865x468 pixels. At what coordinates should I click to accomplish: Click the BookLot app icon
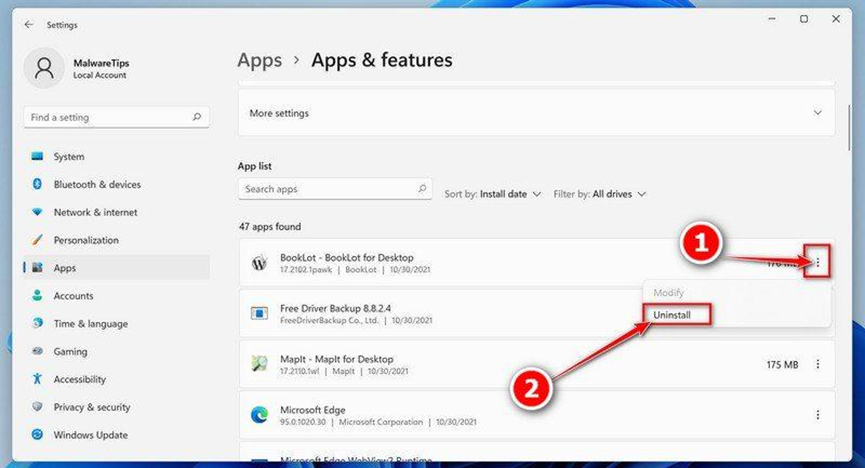tap(259, 263)
